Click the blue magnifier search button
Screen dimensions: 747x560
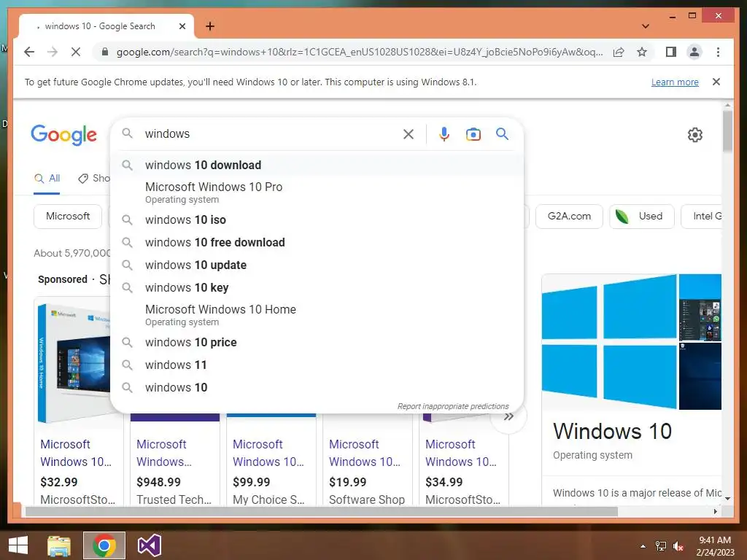tap(502, 134)
